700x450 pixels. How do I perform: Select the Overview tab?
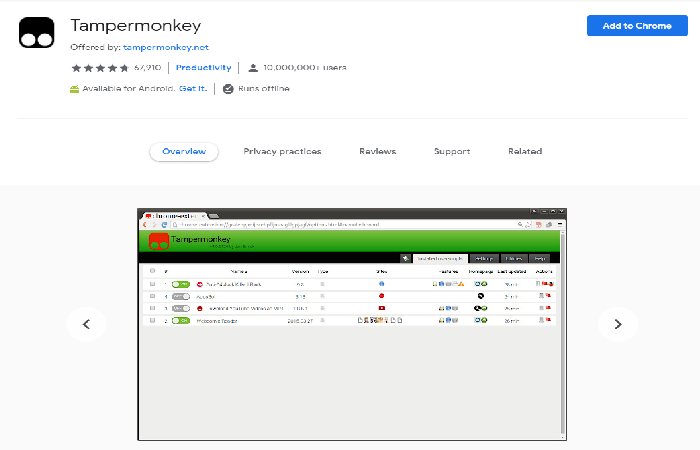point(184,151)
